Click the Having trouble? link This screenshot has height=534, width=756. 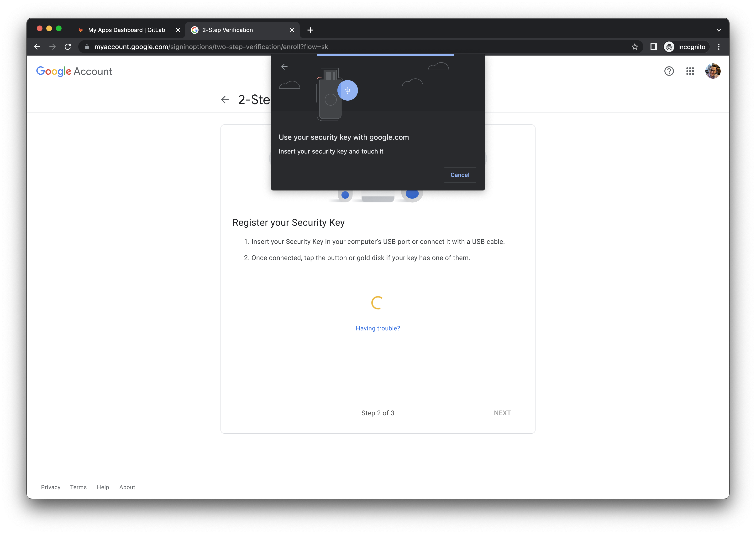click(x=378, y=328)
